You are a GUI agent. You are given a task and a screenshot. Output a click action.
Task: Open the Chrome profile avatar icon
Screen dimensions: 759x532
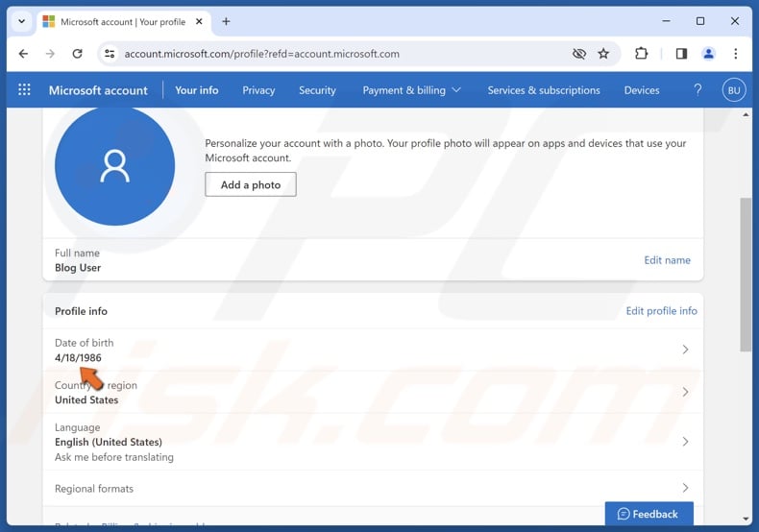(x=709, y=54)
